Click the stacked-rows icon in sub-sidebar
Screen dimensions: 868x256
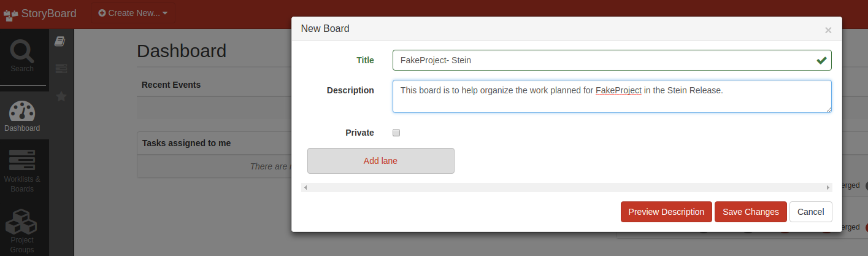pos(61,69)
